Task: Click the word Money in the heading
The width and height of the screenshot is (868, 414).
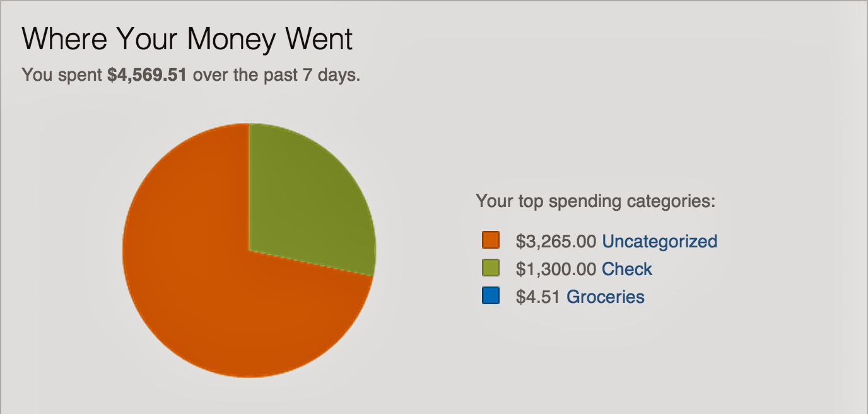Action: [232, 39]
